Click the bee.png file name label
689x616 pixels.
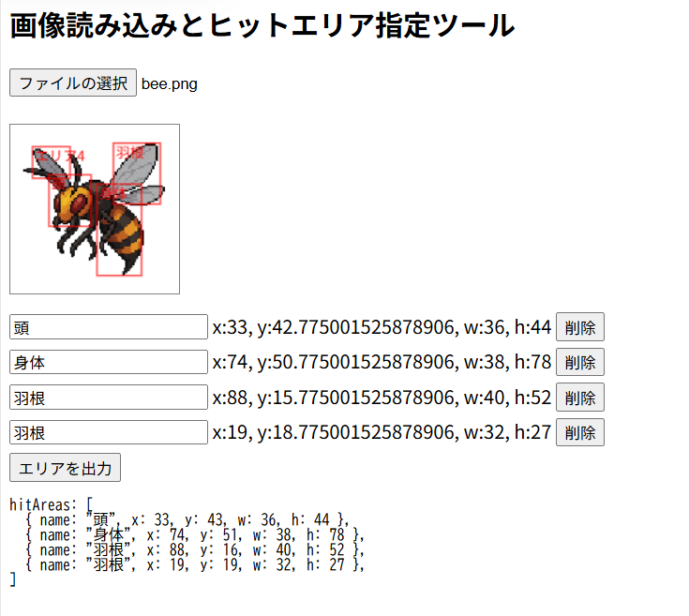(x=170, y=83)
